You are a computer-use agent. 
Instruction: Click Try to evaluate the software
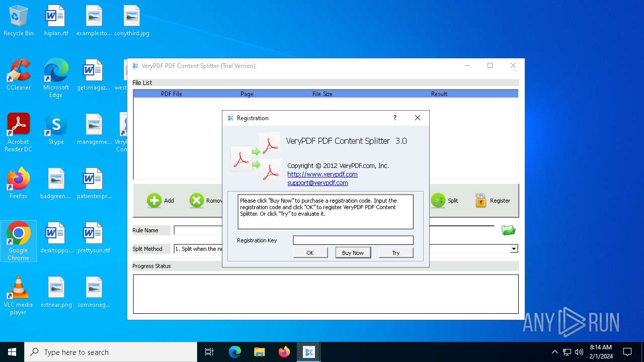click(x=396, y=252)
